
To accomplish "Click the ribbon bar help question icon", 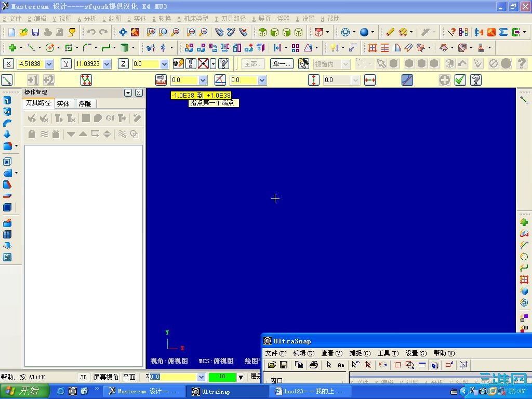I will coord(476,80).
